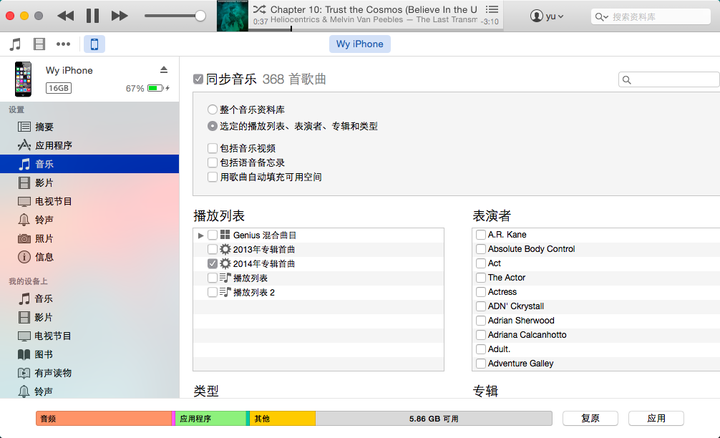720x438 pixels.
Task: Open the Up Next list icon
Action: (492, 9)
